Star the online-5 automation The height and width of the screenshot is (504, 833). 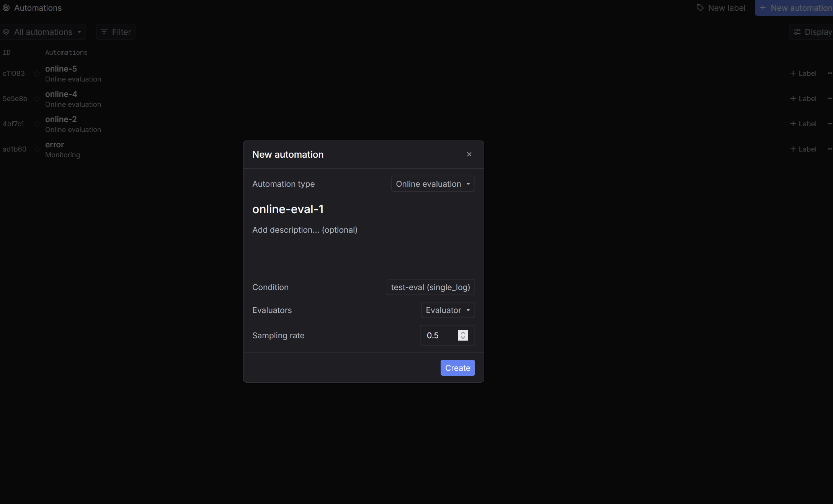pos(37,73)
